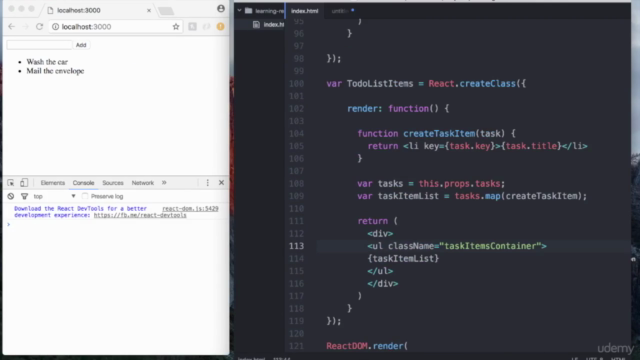Open the console filter icon

click(24, 196)
